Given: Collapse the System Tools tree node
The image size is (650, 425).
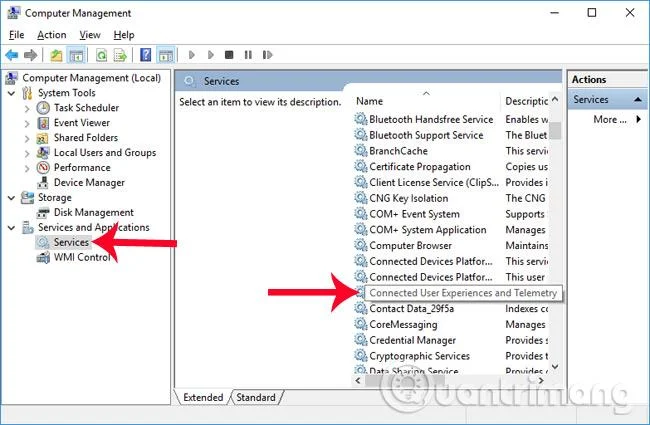Looking at the screenshot, I should pos(12,93).
